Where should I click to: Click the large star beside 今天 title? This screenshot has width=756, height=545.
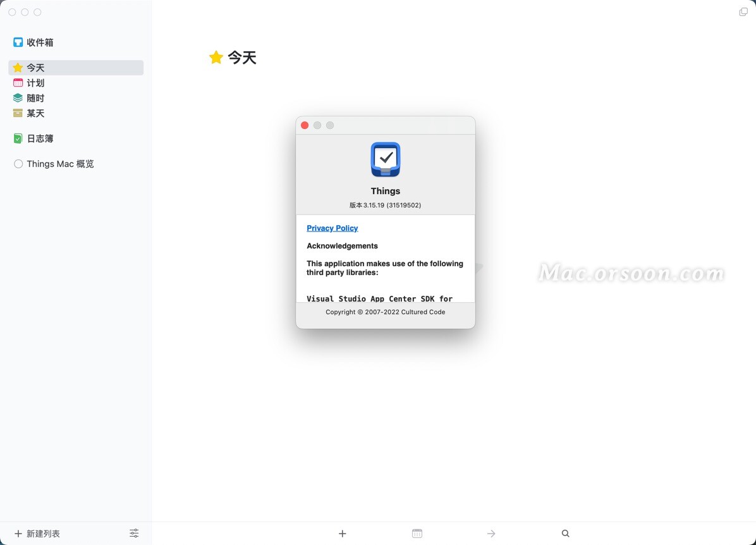[216, 58]
